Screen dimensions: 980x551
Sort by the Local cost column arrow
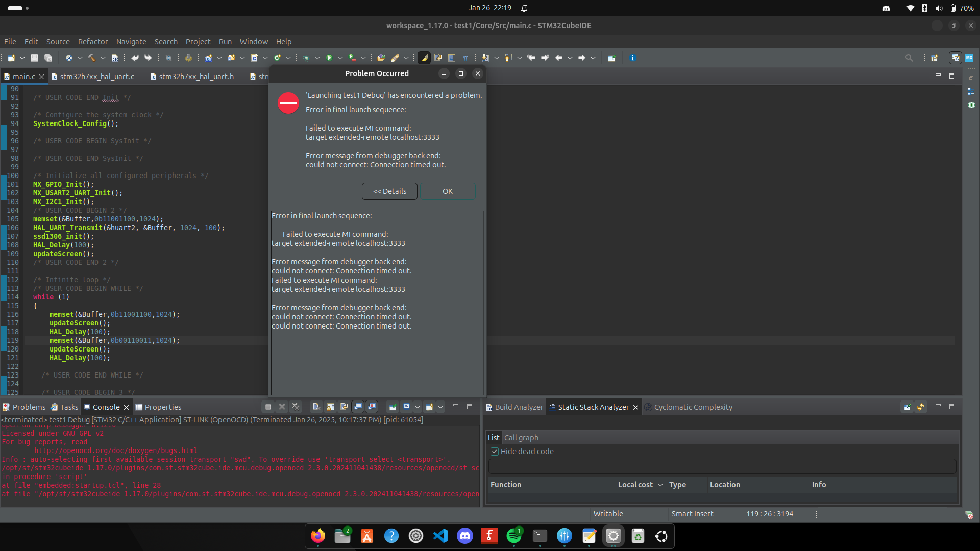(x=660, y=485)
